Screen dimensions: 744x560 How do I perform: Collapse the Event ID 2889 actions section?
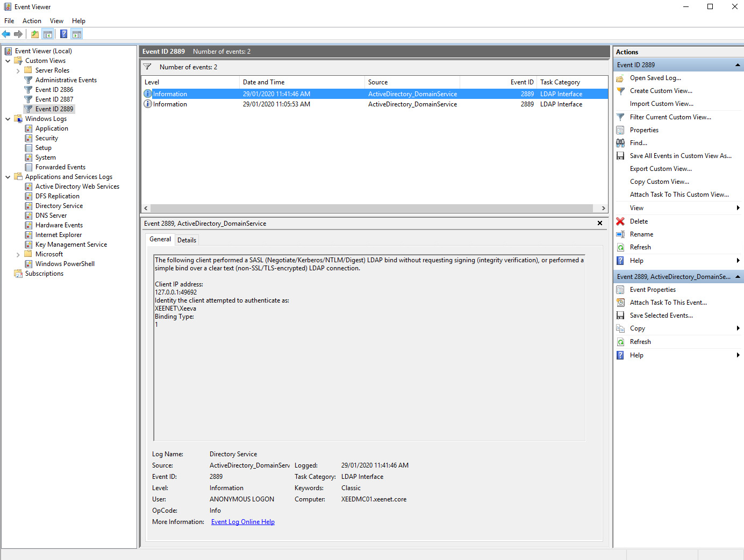point(738,65)
